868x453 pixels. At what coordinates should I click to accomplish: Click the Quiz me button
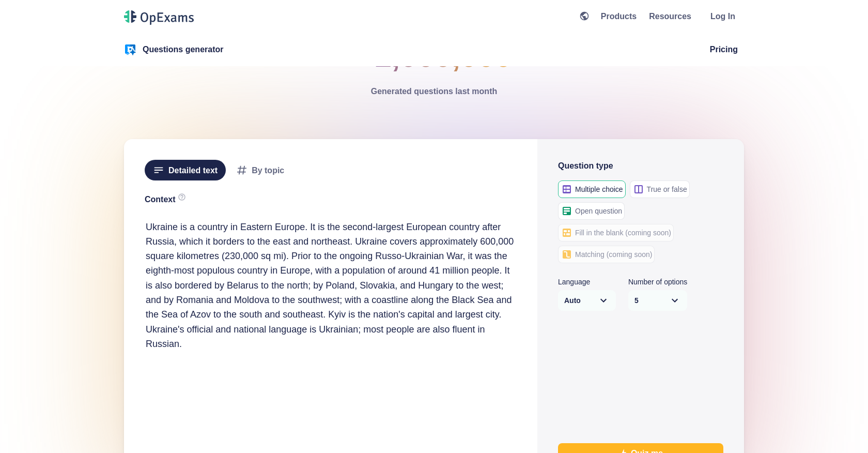(x=640, y=450)
